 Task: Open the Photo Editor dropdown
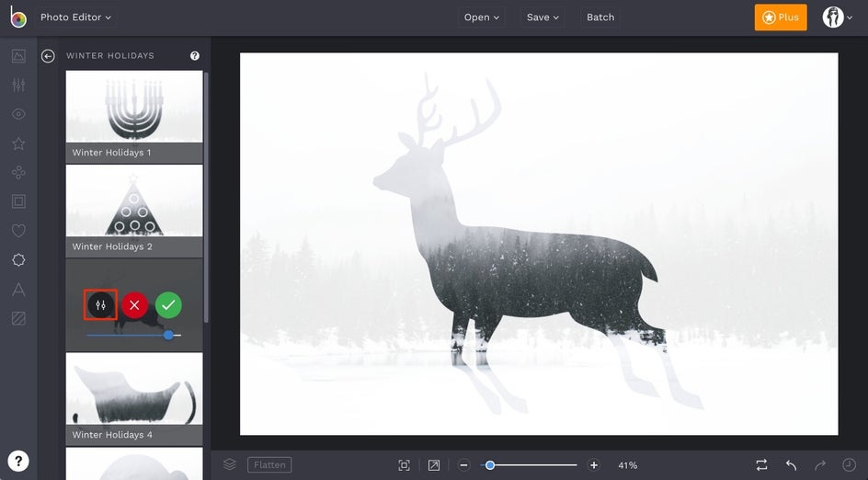[75, 17]
